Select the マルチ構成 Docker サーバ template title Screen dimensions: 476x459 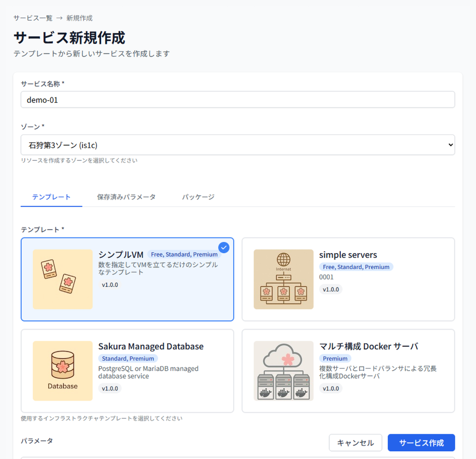coord(369,347)
